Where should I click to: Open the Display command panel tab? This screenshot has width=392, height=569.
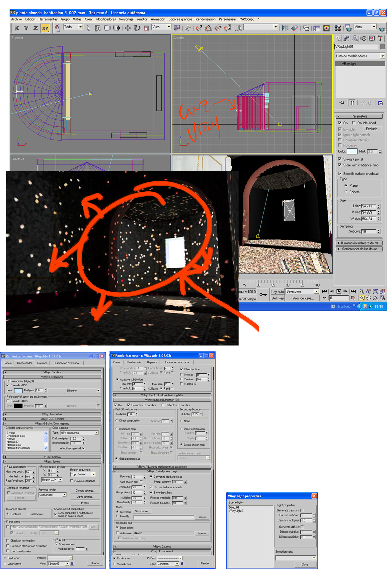click(x=372, y=39)
